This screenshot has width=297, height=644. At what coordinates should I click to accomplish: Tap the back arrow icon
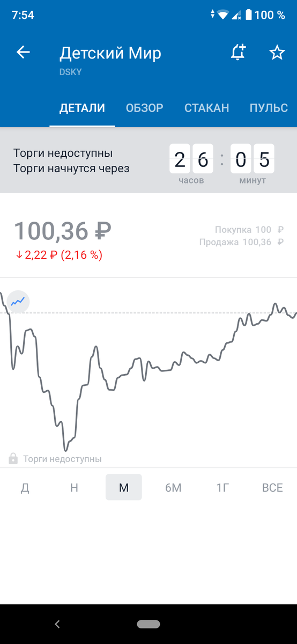(x=23, y=53)
